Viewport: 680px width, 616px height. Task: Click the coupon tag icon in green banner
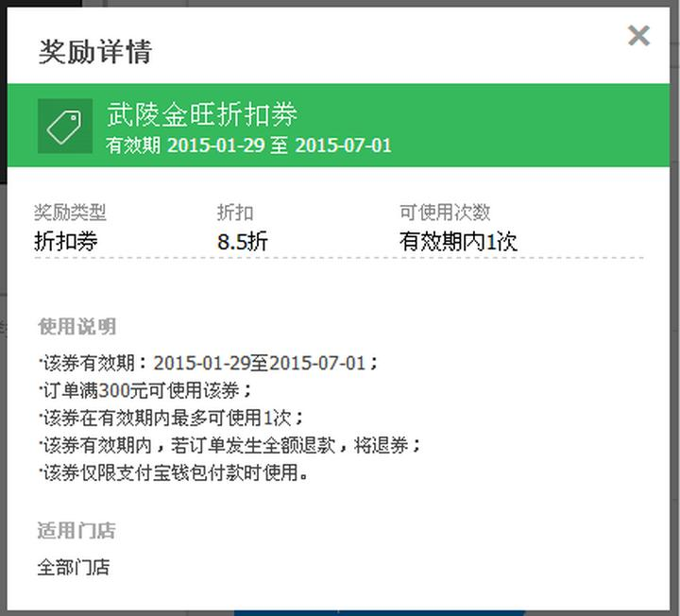[x=65, y=126]
